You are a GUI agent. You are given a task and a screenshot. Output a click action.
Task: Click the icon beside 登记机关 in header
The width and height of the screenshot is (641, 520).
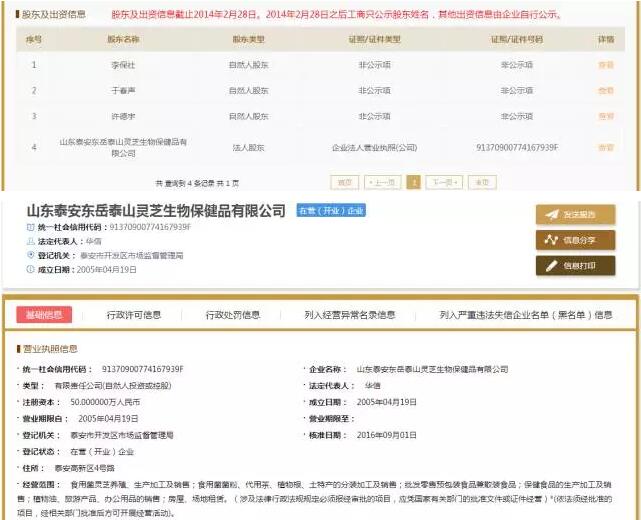[30, 256]
